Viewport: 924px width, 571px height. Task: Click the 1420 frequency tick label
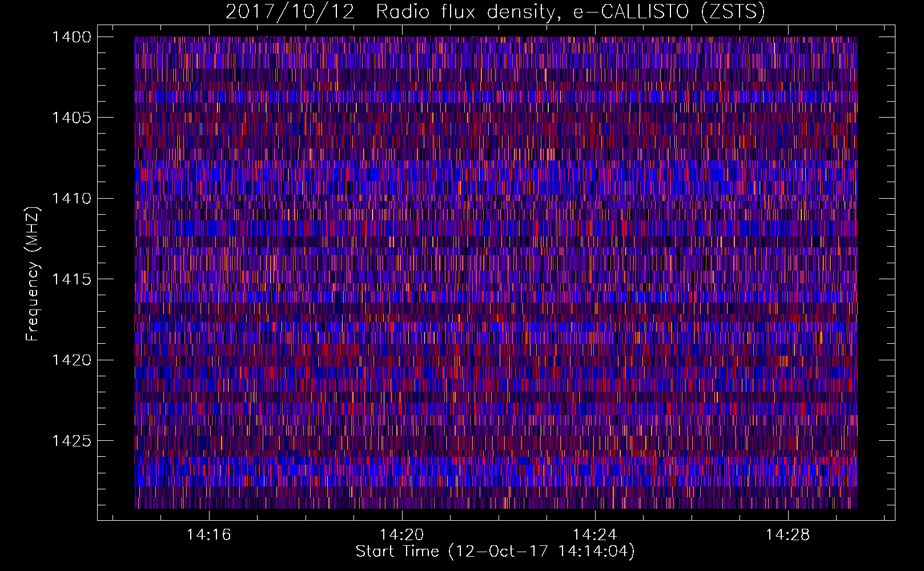[x=71, y=360]
